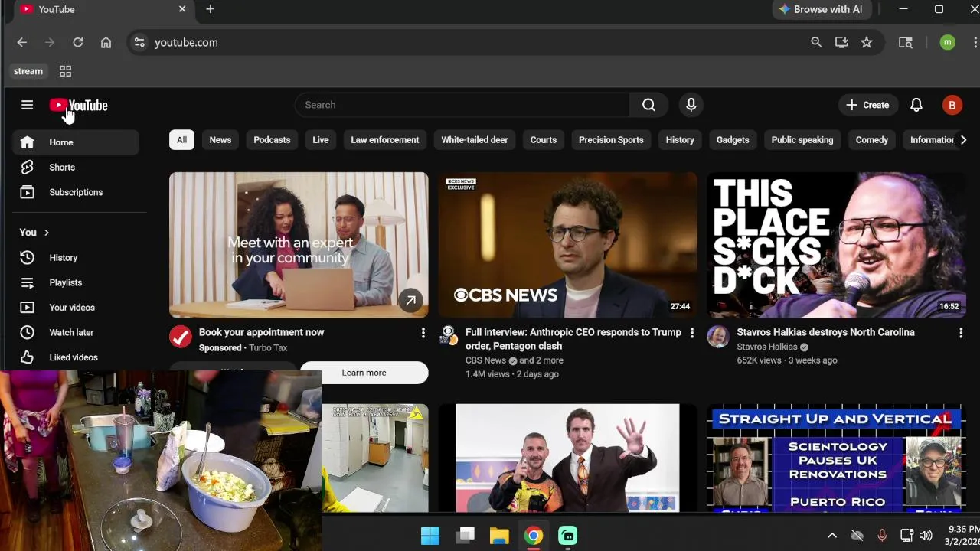Select the All filter chip
The image size is (980, 551).
(x=181, y=140)
